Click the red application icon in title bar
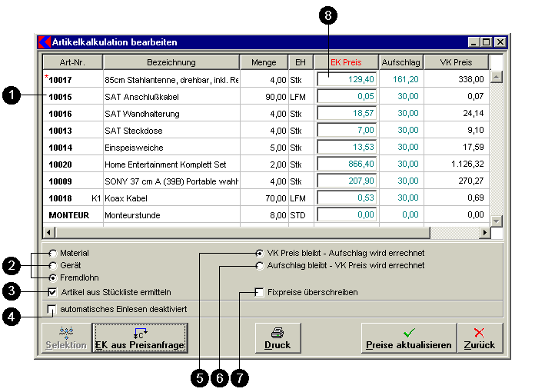This screenshot has width=545, height=392. click(45, 42)
